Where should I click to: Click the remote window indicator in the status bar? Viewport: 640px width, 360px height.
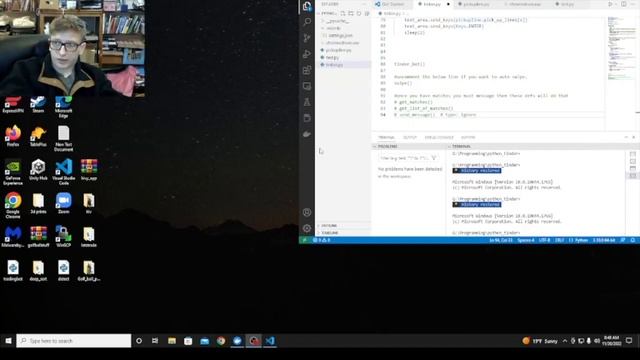(304, 240)
